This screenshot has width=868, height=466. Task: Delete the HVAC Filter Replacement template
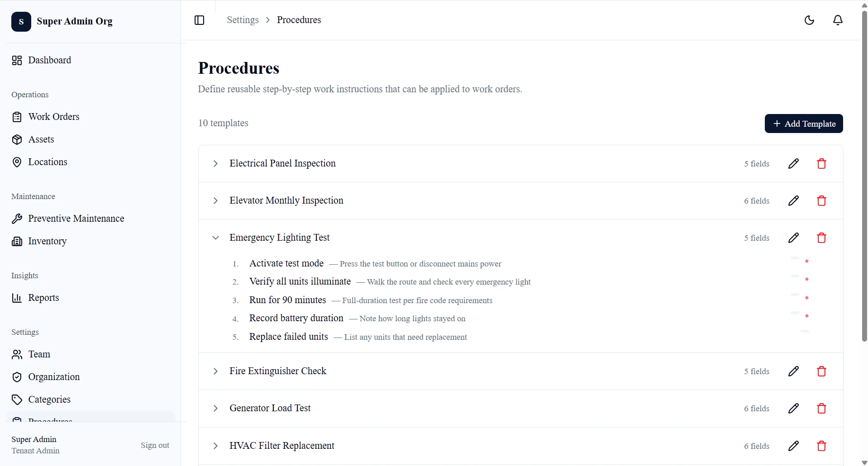(822, 446)
